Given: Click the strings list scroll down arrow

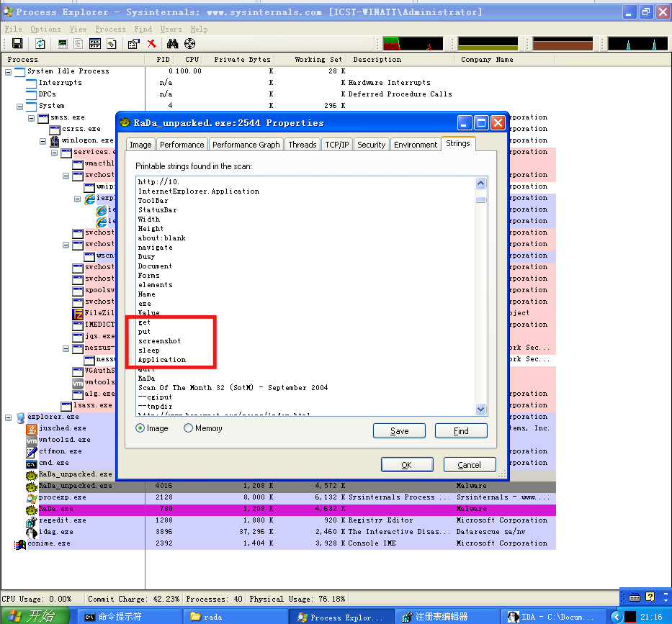Looking at the screenshot, I should point(481,409).
